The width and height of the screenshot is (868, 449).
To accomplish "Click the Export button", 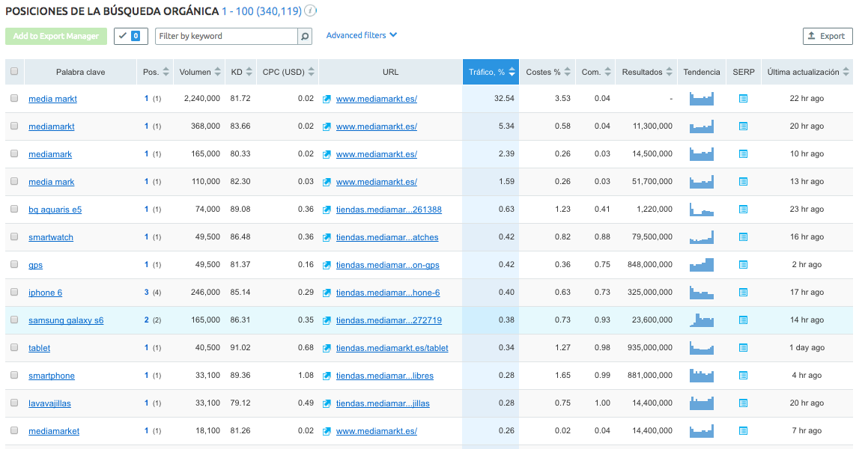I will pyautogui.click(x=828, y=36).
